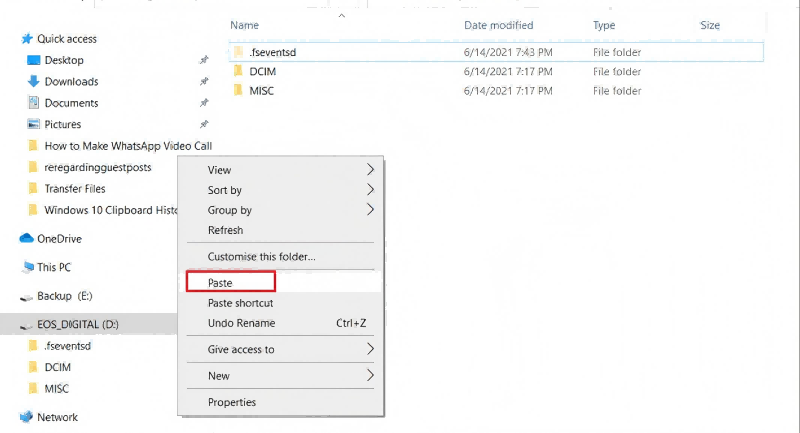Choose Paste from the context menu

click(x=220, y=283)
